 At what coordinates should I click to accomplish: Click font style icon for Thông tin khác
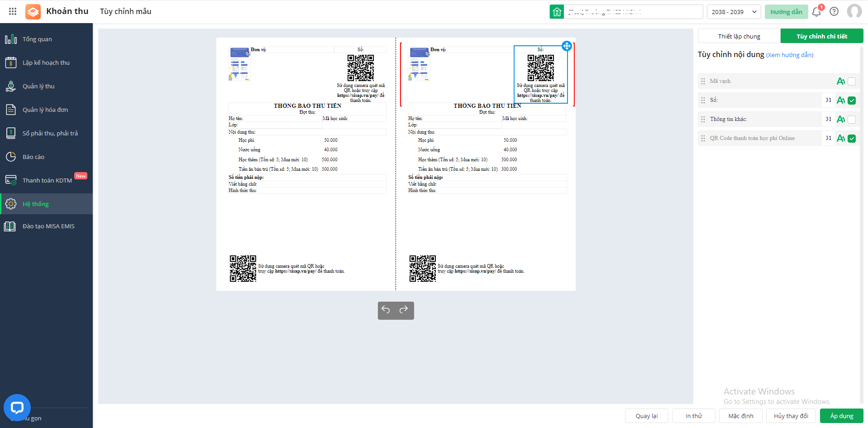841,119
